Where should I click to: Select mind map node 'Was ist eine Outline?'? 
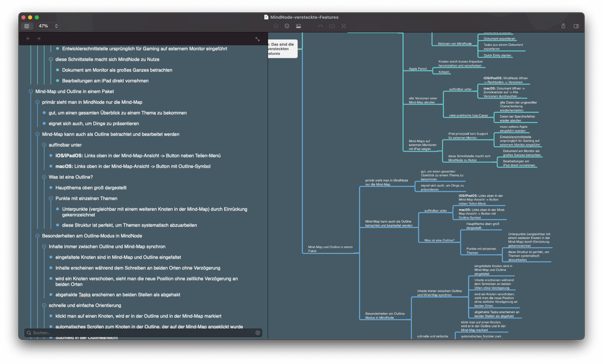coord(439,240)
